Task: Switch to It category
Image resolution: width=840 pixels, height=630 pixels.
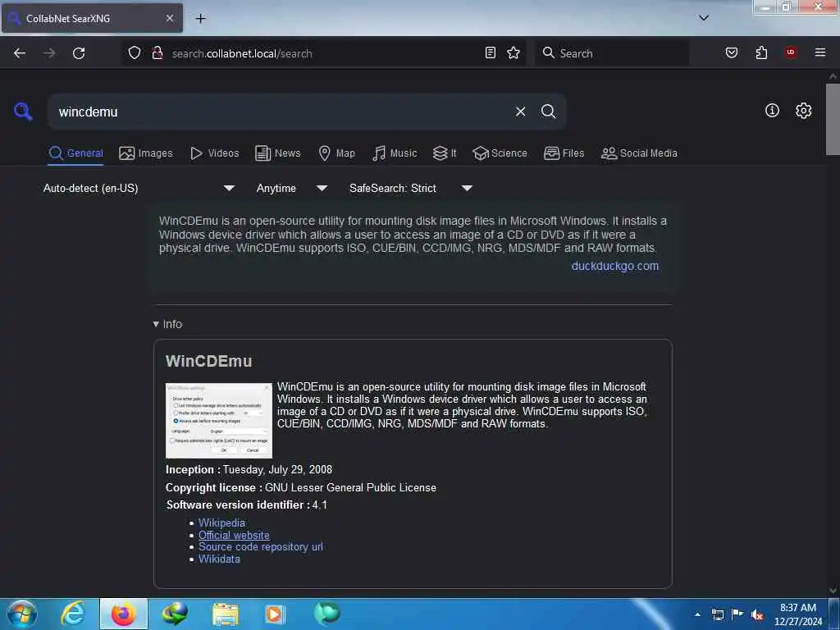Action: point(444,153)
